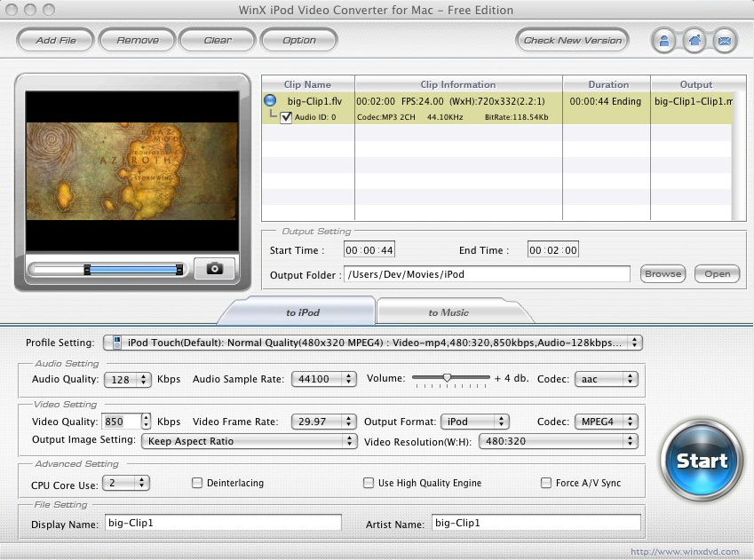The height and width of the screenshot is (560, 754).
Task: Click the Video Quality stepper arrows
Action: (x=147, y=422)
